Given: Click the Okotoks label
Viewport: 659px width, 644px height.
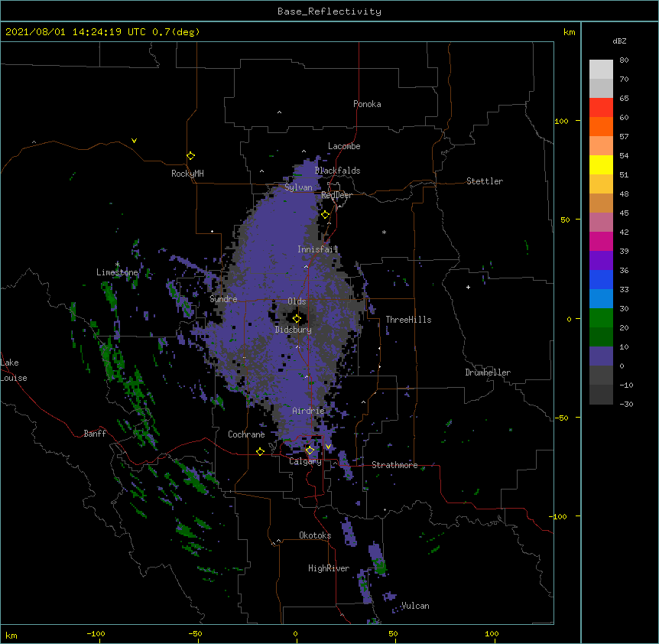Looking at the screenshot, I should point(315,535).
